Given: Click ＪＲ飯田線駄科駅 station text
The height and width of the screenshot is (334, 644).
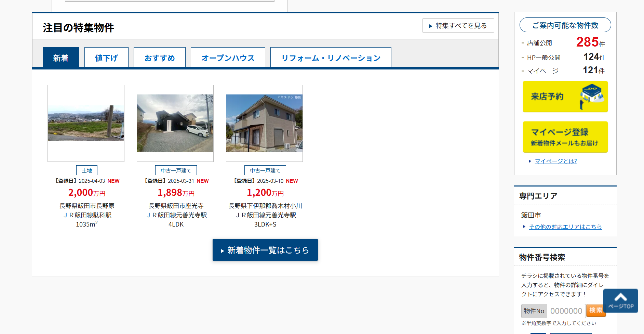Looking at the screenshot, I should 87,215.
